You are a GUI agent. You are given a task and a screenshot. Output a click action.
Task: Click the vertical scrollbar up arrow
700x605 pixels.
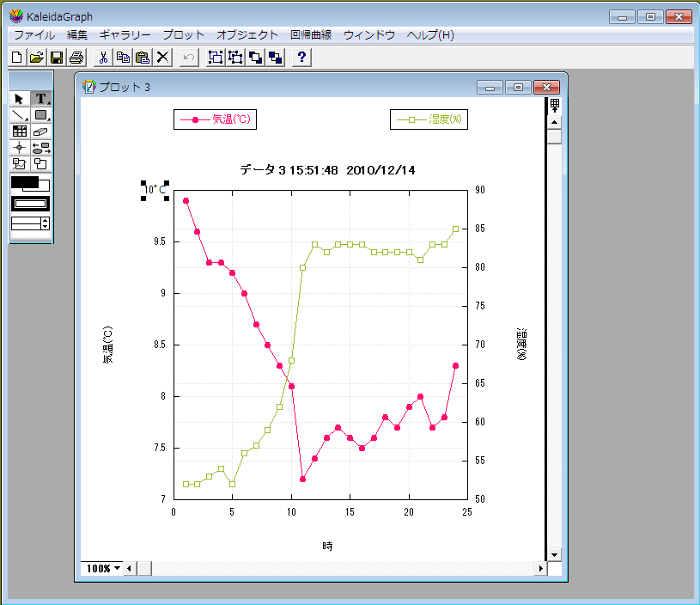click(555, 122)
